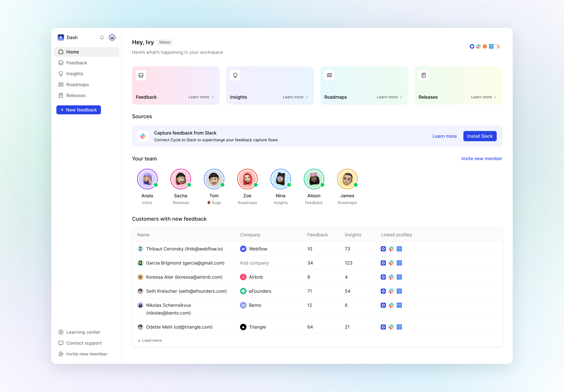Click Bento company logo icon

pyautogui.click(x=243, y=305)
